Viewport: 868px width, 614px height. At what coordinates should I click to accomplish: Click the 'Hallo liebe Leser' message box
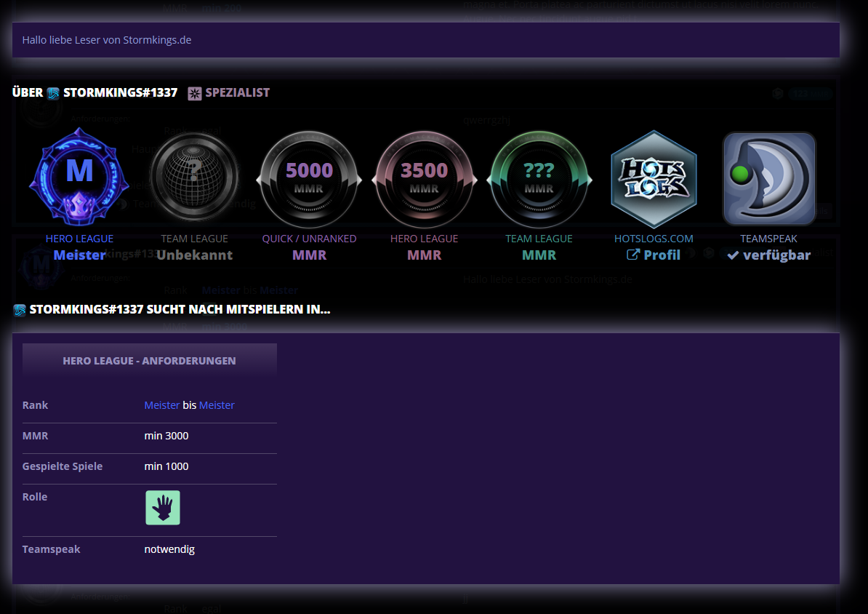pos(425,40)
